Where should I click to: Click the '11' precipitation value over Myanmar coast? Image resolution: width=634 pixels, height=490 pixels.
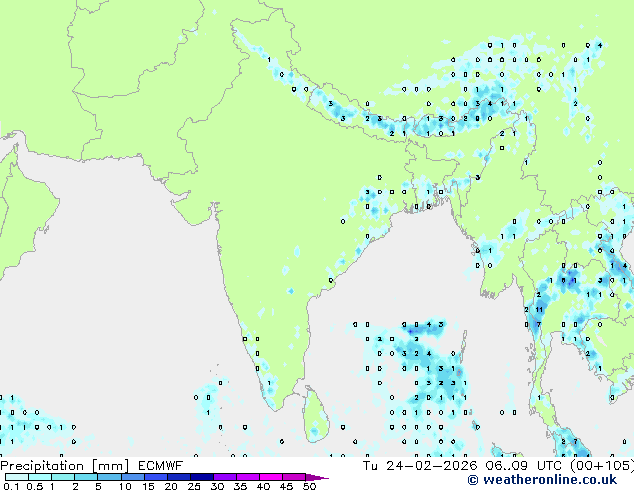(539, 310)
